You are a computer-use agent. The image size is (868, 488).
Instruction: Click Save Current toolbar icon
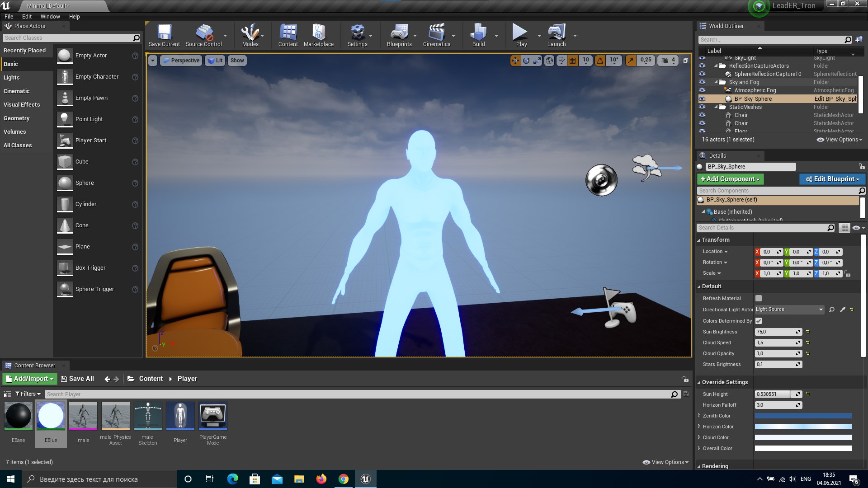click(x=164, y=35)
